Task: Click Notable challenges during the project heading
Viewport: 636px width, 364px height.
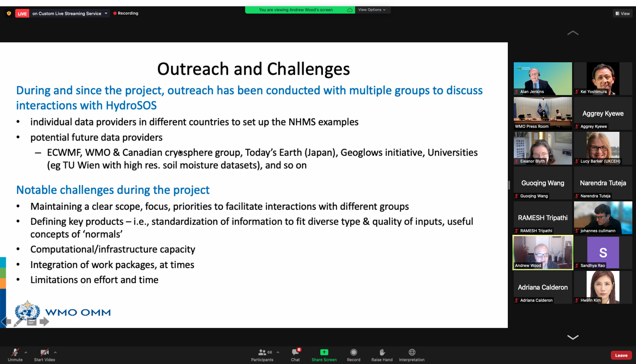Action: coord(113,190)
